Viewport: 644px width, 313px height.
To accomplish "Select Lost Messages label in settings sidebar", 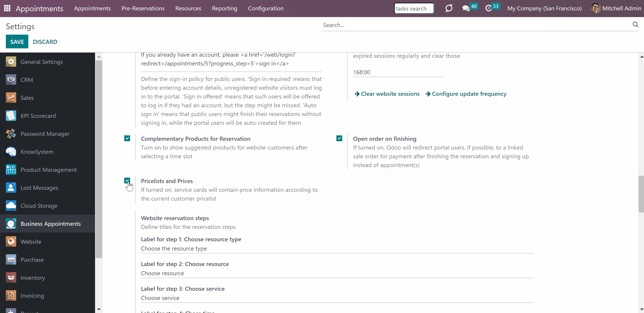I will tap(39, 188).
